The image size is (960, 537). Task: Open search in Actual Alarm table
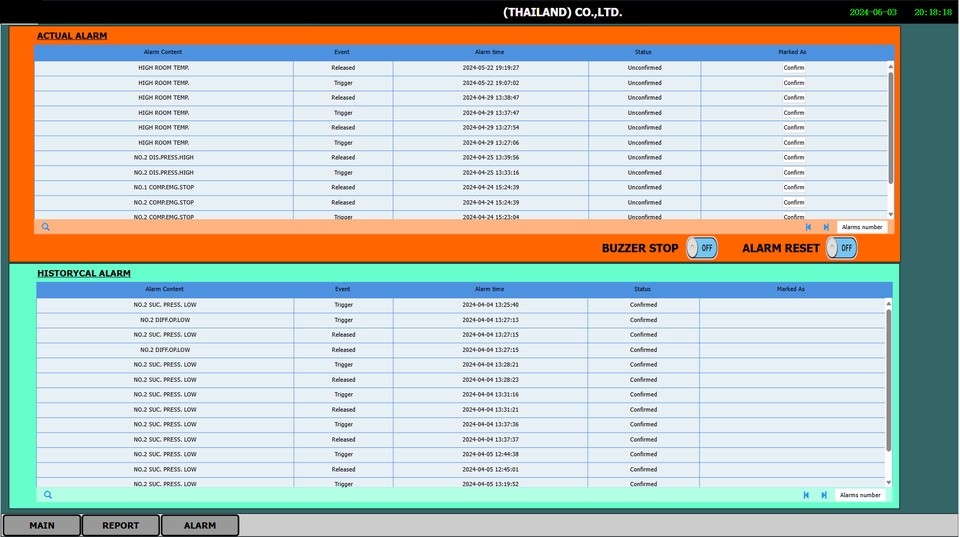45,227
